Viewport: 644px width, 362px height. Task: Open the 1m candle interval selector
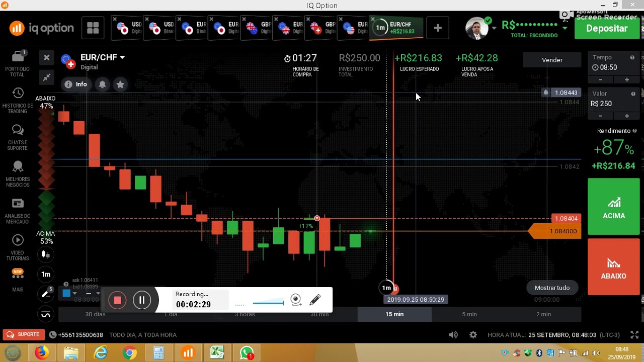click(x=46, y=275)
